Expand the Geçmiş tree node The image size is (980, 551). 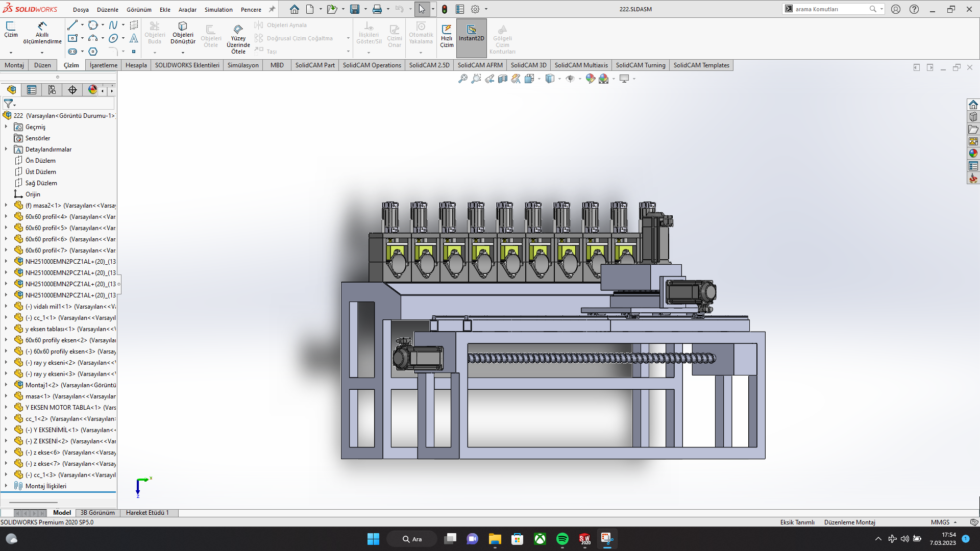tap(6, 127)
